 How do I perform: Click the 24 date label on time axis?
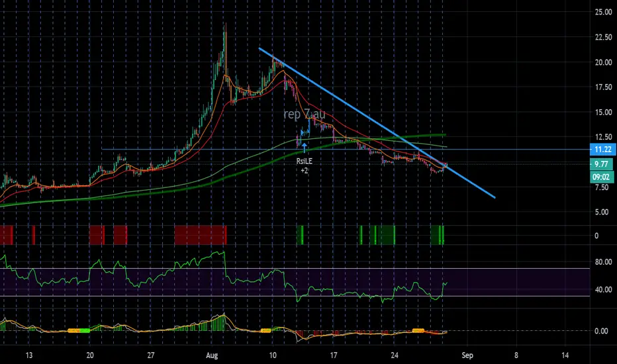tap(395, 355)
